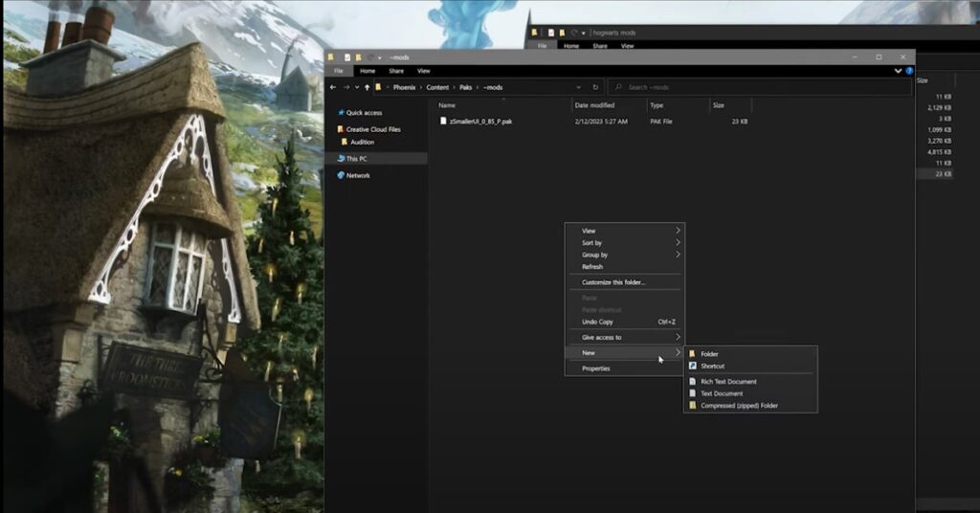Open the Share ribbon tab
The width and height of the screenshot is (980, 513).
click(396, 71)
